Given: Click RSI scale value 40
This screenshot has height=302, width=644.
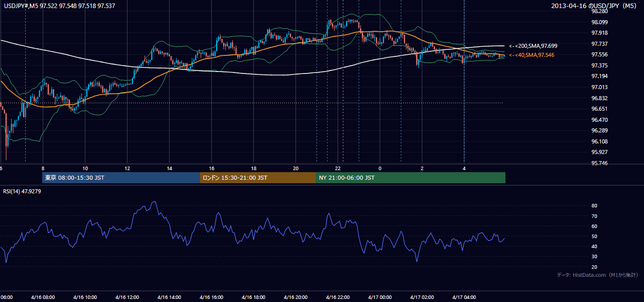Looking at the screenshot, I should (x=595, y=246).
